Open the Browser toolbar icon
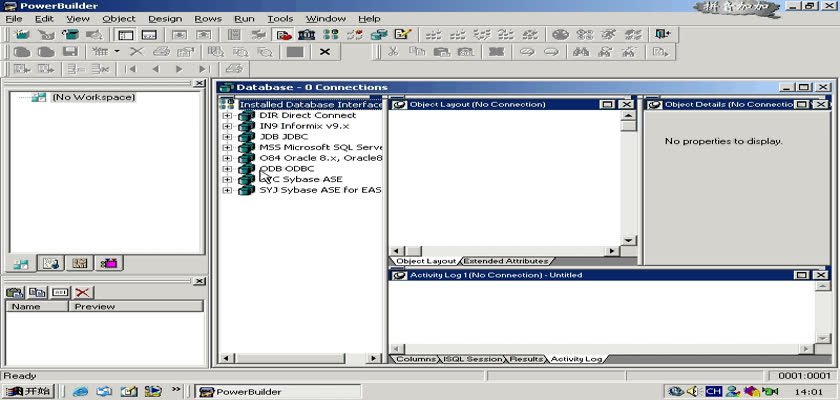The image size is (840, 400). pyautogui.click(x=258, y=35)
